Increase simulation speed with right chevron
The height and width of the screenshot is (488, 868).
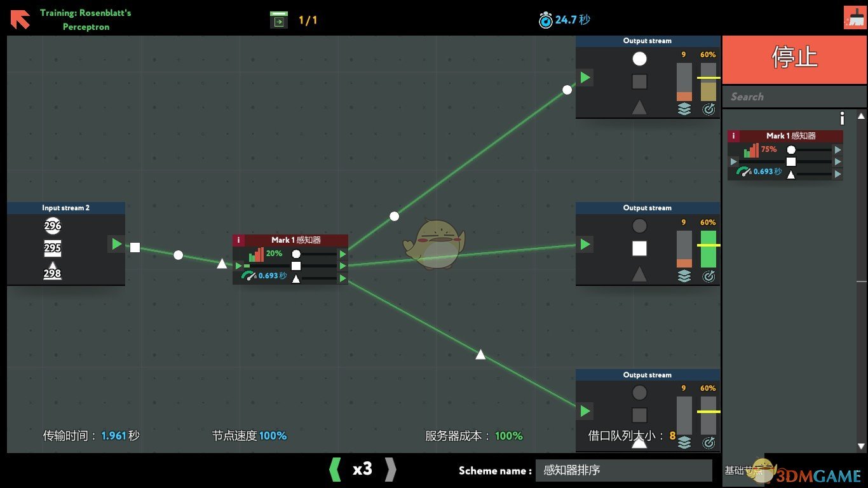[x=390, y=470]
